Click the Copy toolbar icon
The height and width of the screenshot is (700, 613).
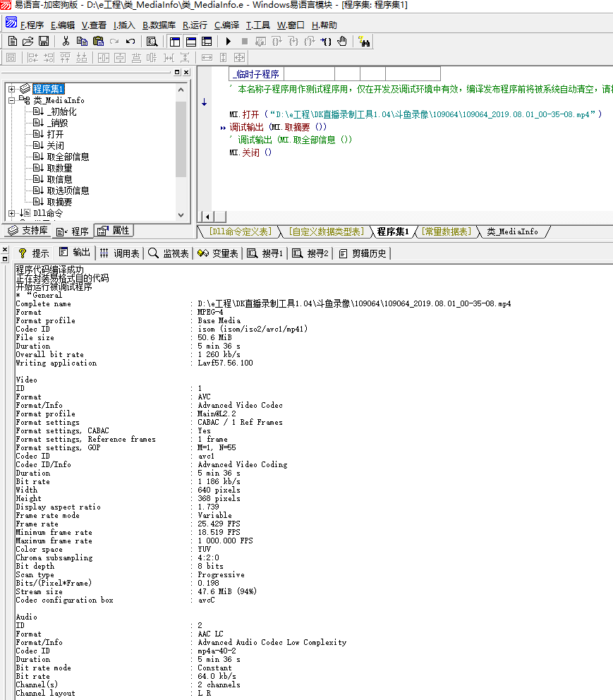coord(82,42)
